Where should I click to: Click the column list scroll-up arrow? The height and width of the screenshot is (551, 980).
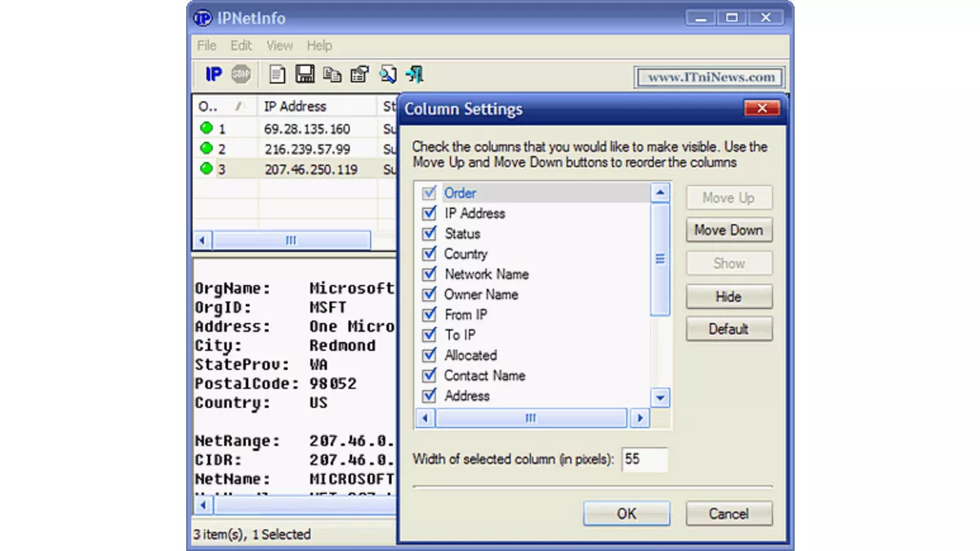660,193
